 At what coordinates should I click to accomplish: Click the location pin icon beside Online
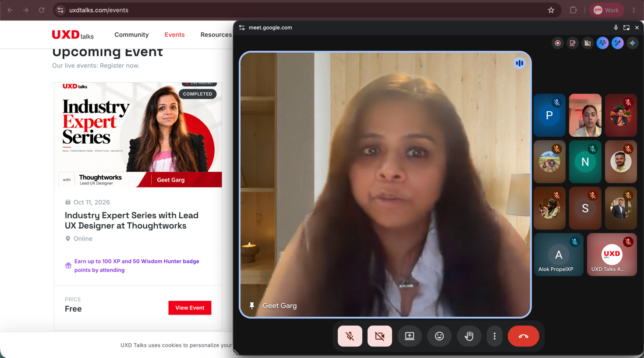(67, 239)
